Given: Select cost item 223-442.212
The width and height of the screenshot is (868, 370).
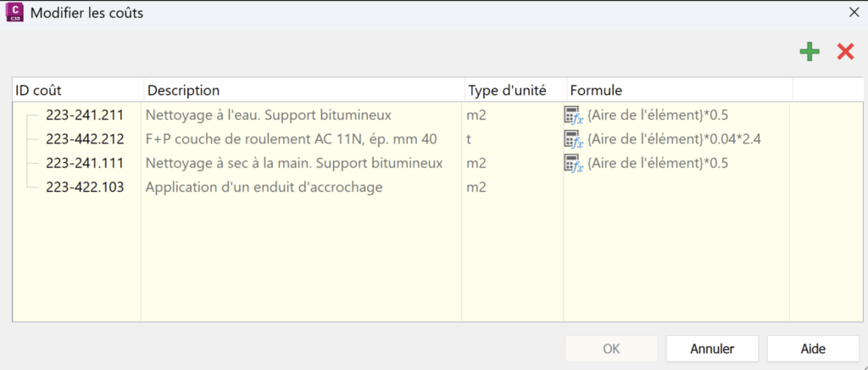Looking at the screenshot, I should coord(85,139).
